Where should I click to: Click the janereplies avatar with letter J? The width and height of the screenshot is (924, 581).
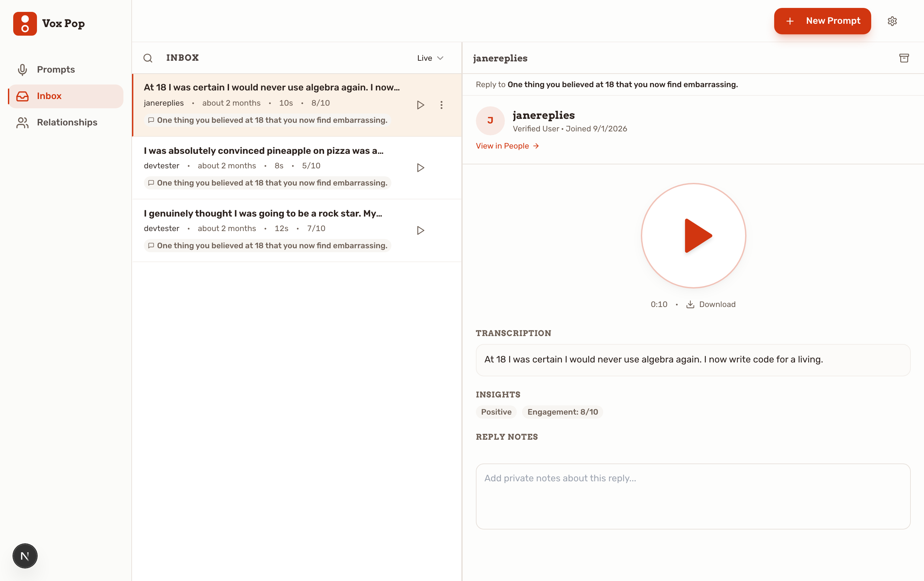490,120
